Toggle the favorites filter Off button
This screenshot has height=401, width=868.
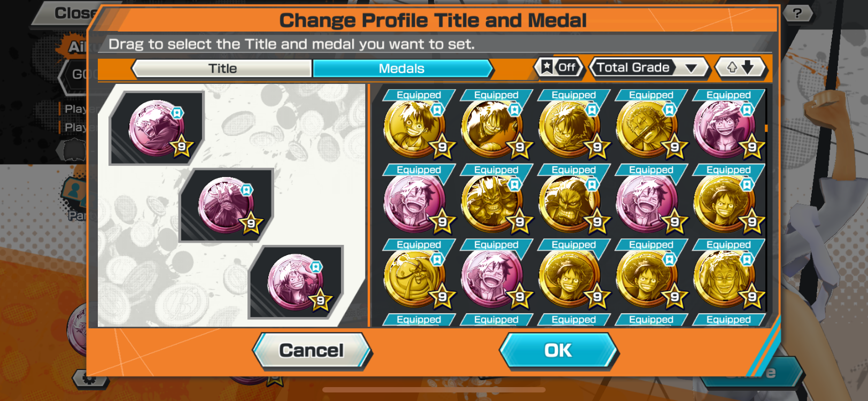558,67
